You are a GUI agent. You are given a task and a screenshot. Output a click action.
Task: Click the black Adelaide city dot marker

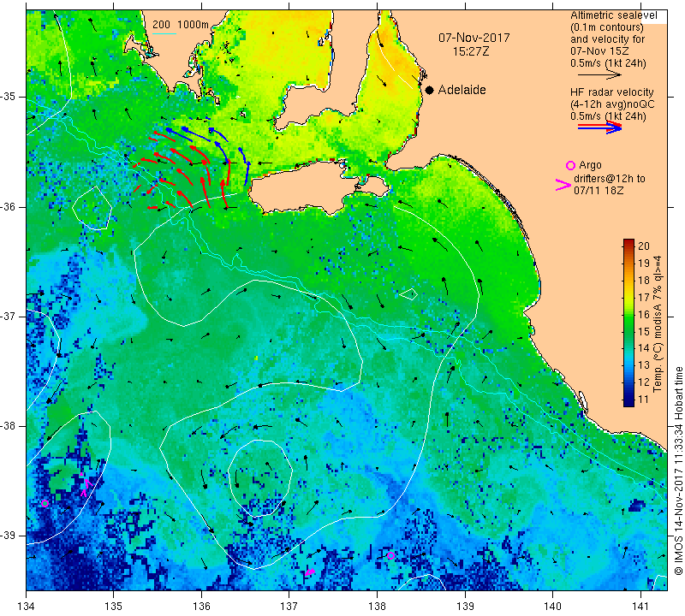pos(430,90)
